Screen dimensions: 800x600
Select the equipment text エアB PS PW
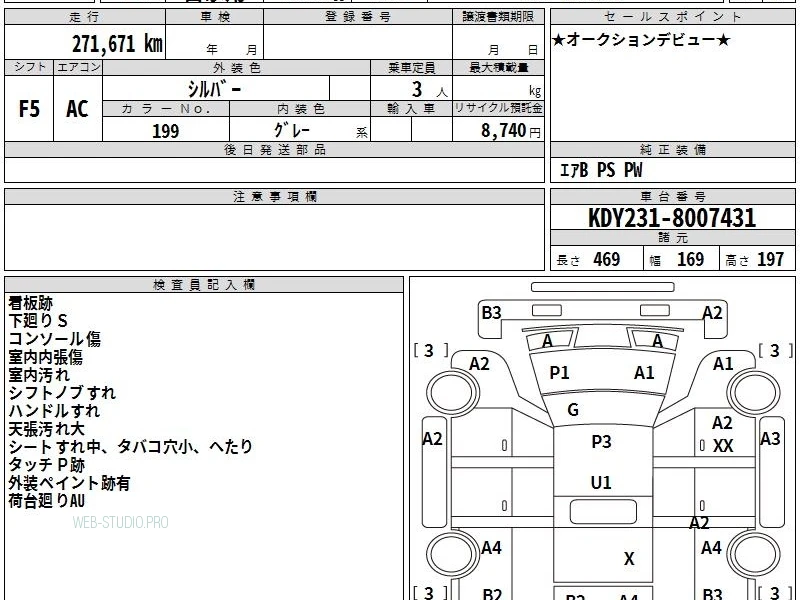point(601,170)
